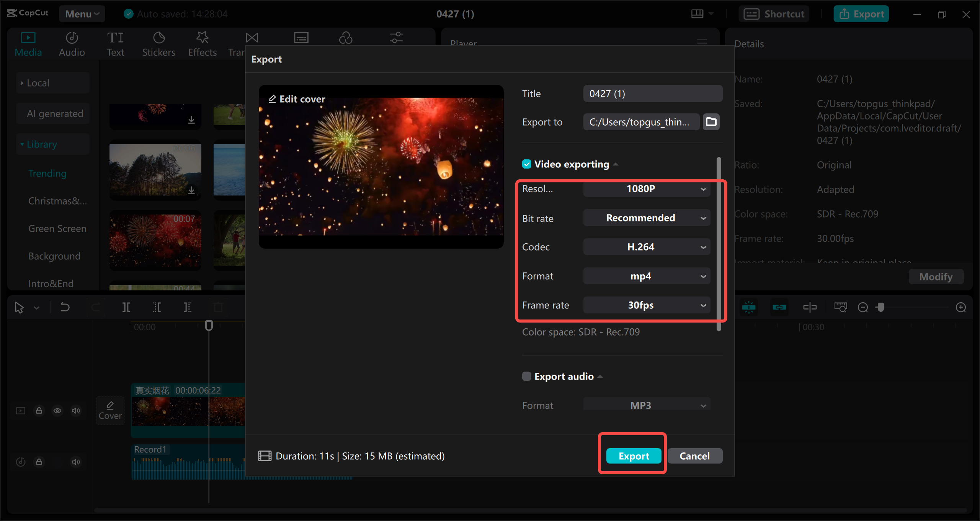The height and width of the screenshot is (521, 980).
Task: Adjust the timeline zoom slider
Action: click(x=881, y=307)
